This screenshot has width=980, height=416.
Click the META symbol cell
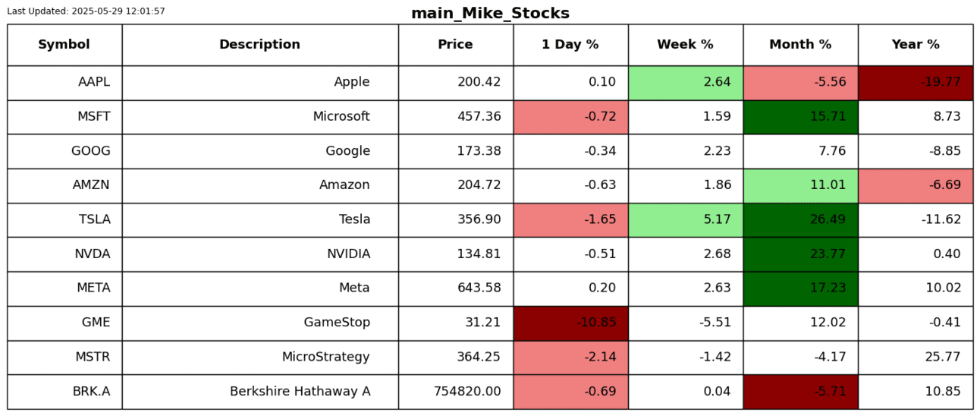[x=94, y=288]
